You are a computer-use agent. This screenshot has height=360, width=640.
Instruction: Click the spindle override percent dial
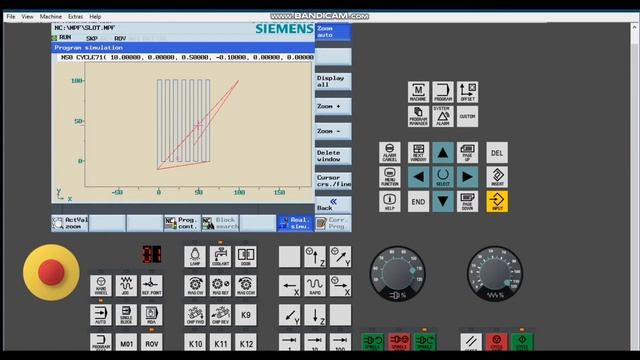[398, 273]
